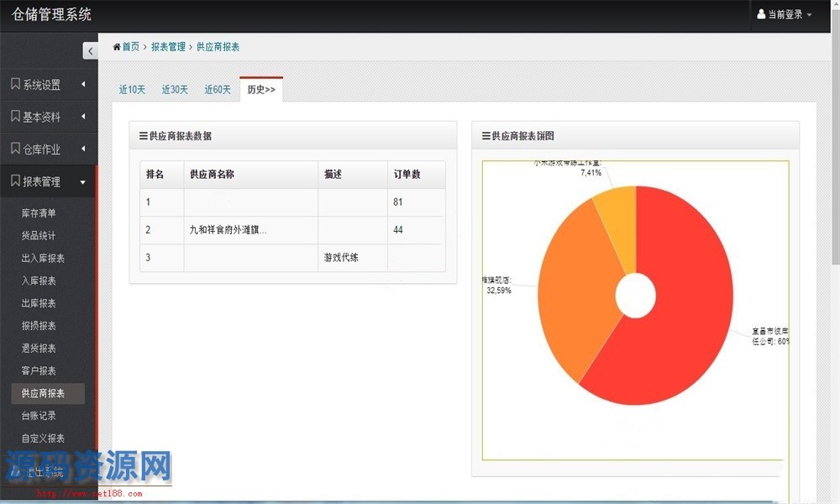The height and width of the screenshot is (504, 840).
Task: Click the bookmark icon next to 仓库作业
Action: (15, 149)
